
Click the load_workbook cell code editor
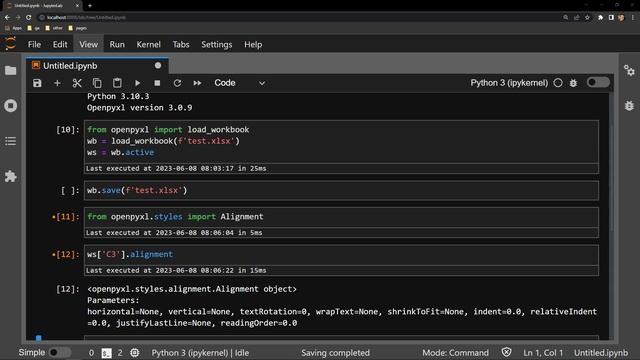341,141
